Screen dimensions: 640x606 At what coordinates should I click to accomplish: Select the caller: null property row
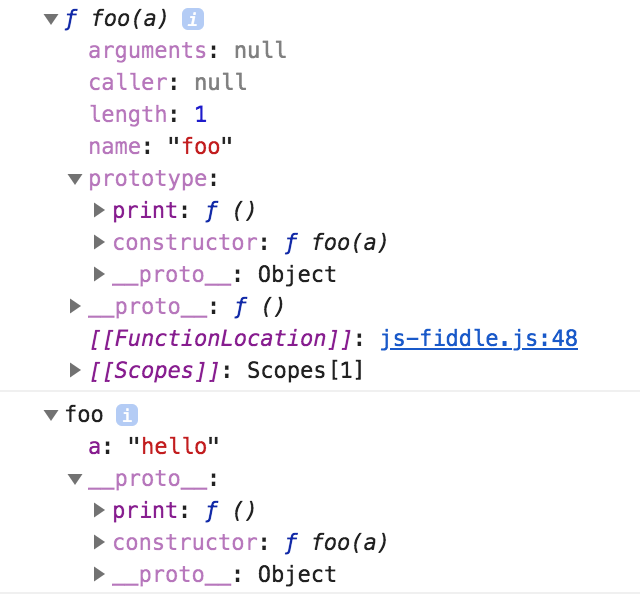click(x=167, y=82)
